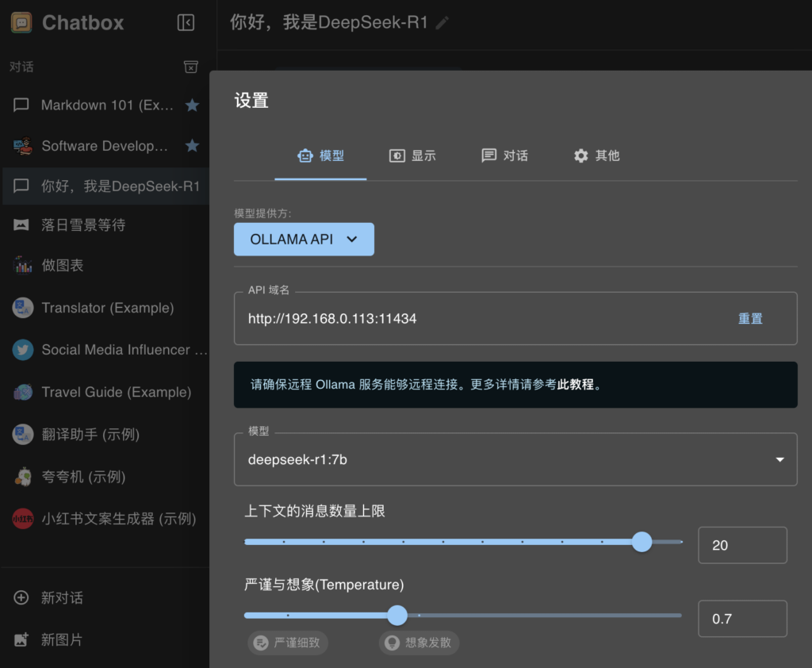Create a 新图片 new image session
Image resolution: width=812 pixels, height=668 pixels.
point(105,639)
